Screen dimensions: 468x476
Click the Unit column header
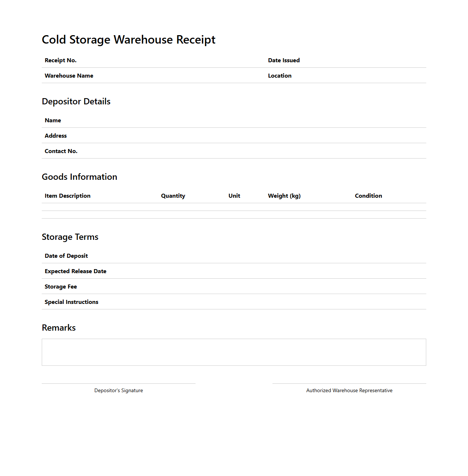pos(234,196)
